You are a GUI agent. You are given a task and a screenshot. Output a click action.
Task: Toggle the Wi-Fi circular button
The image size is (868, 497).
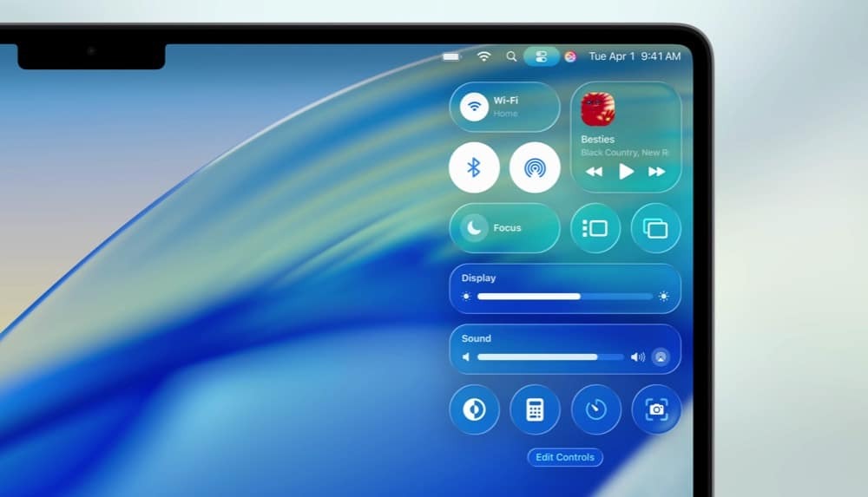(475, 107)
